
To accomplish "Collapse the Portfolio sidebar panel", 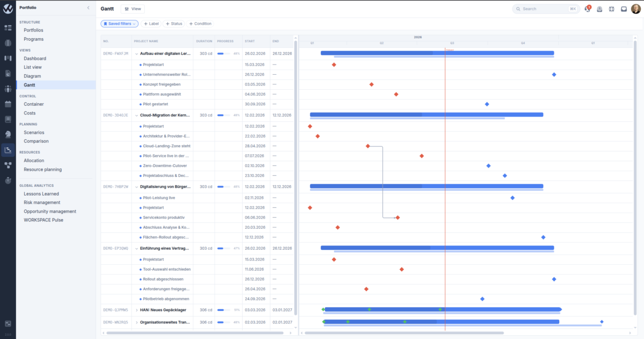I will (x=89, y=8).
